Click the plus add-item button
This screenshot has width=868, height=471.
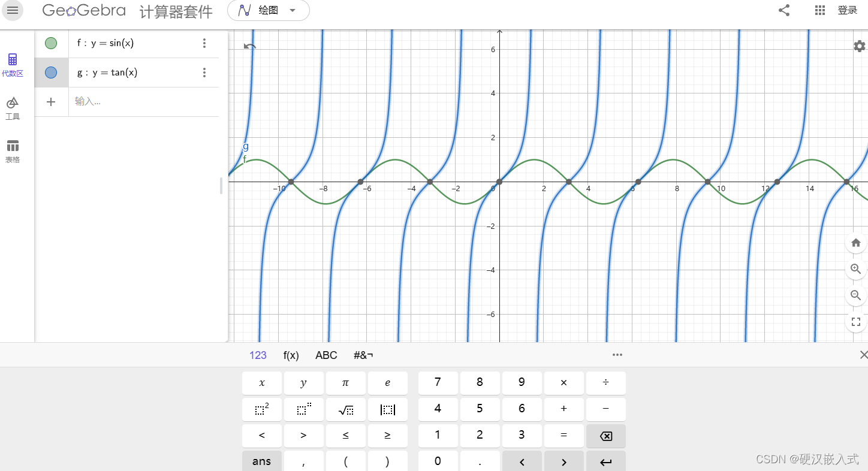pos(51,102)
